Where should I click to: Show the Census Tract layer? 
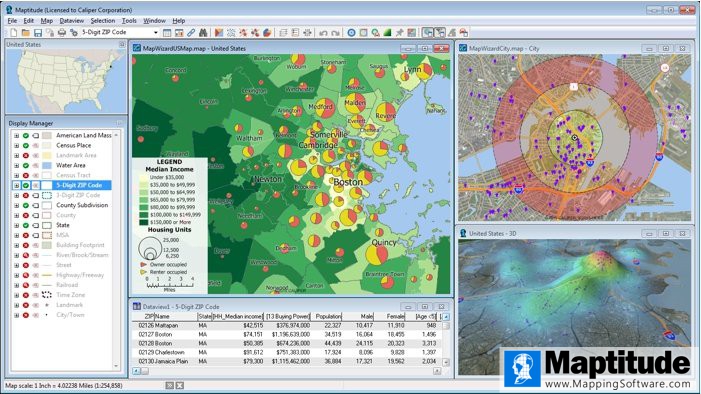point(25,175)
